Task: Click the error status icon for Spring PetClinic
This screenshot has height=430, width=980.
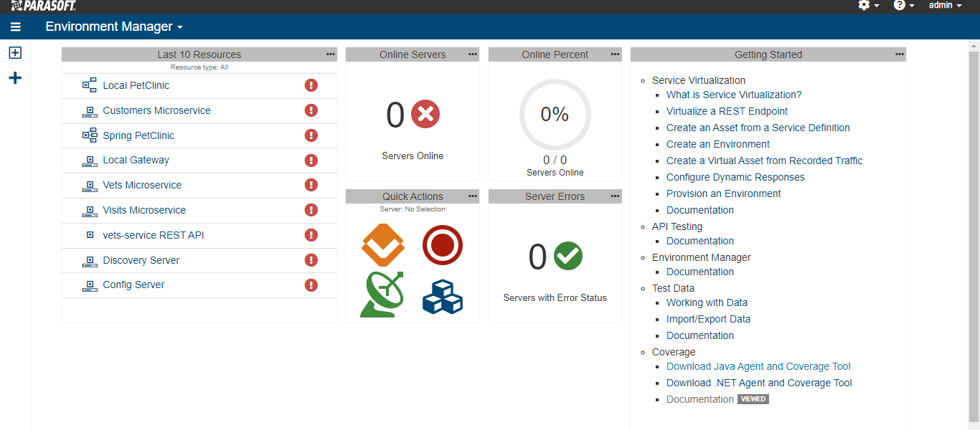Action: (x=311, y=135)
